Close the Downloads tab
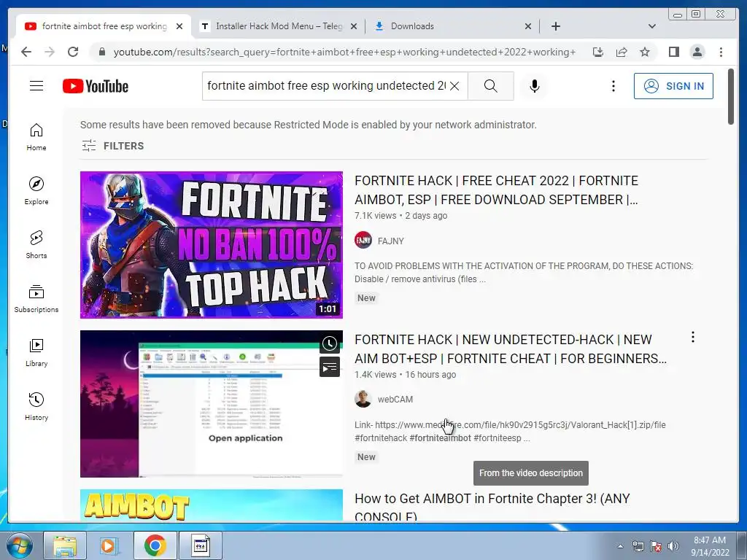The width and height of the screenshot is (747, 560). [528, 26]
